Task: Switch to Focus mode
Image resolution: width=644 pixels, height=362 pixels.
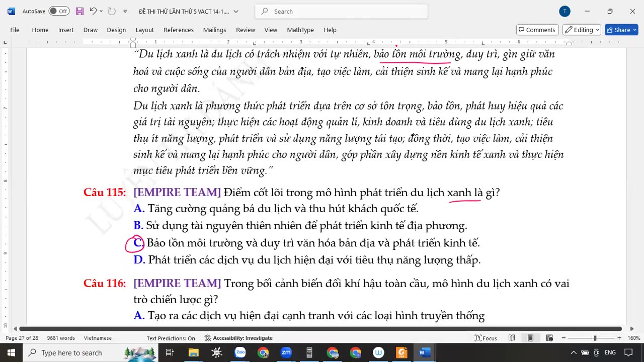Action: coord(486,338)
